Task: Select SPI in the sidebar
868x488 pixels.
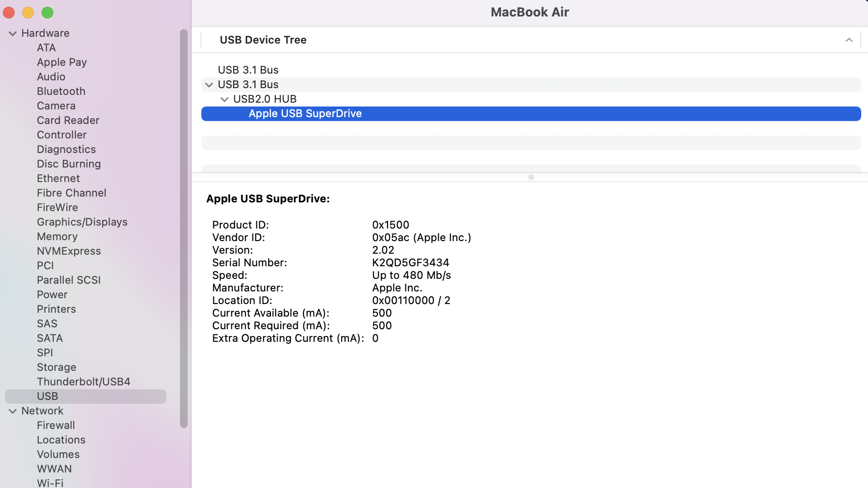Action: (45, 353)
